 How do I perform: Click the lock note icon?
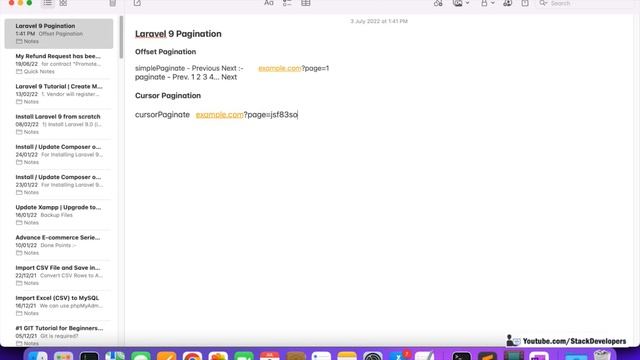(484, 3)
